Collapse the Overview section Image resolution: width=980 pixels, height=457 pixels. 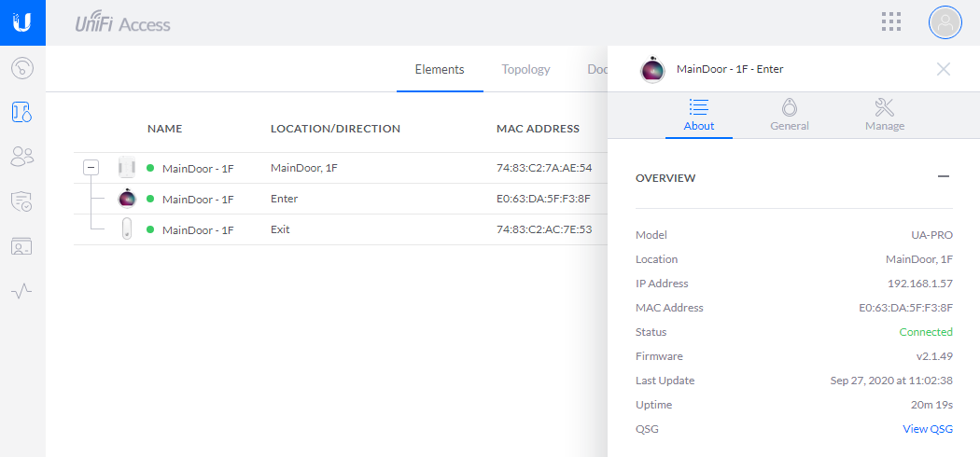[944, 177]
